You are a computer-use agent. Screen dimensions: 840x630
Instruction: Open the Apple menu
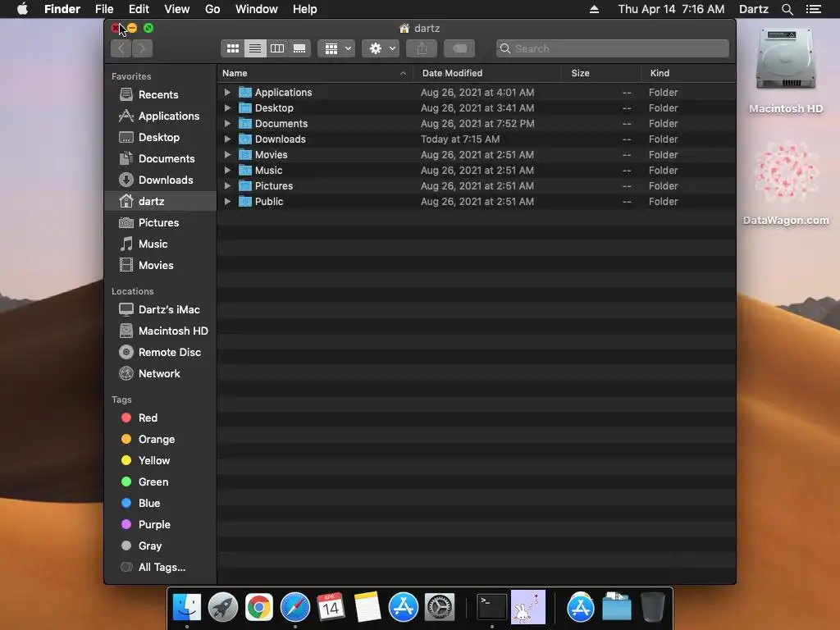pos(22,9)
